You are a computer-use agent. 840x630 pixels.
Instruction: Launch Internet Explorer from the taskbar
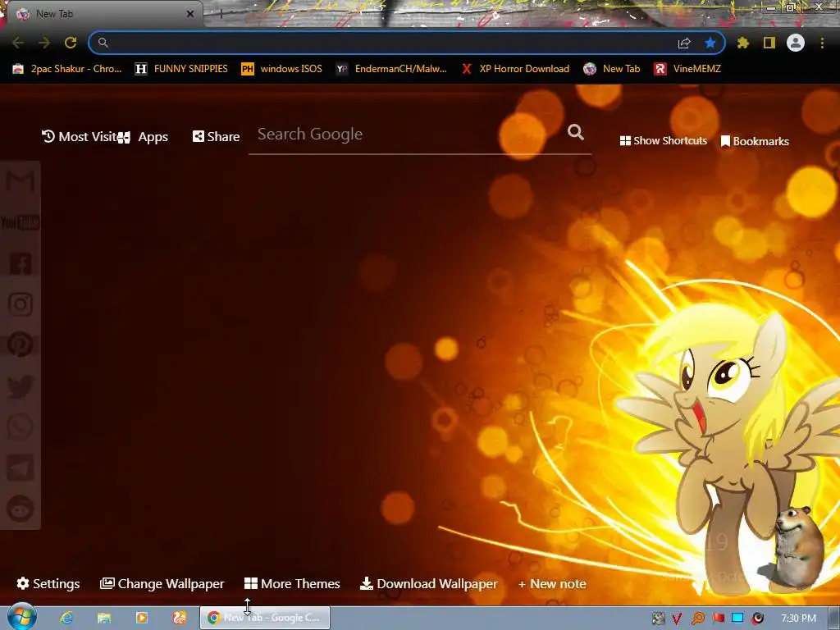[66, 619]
